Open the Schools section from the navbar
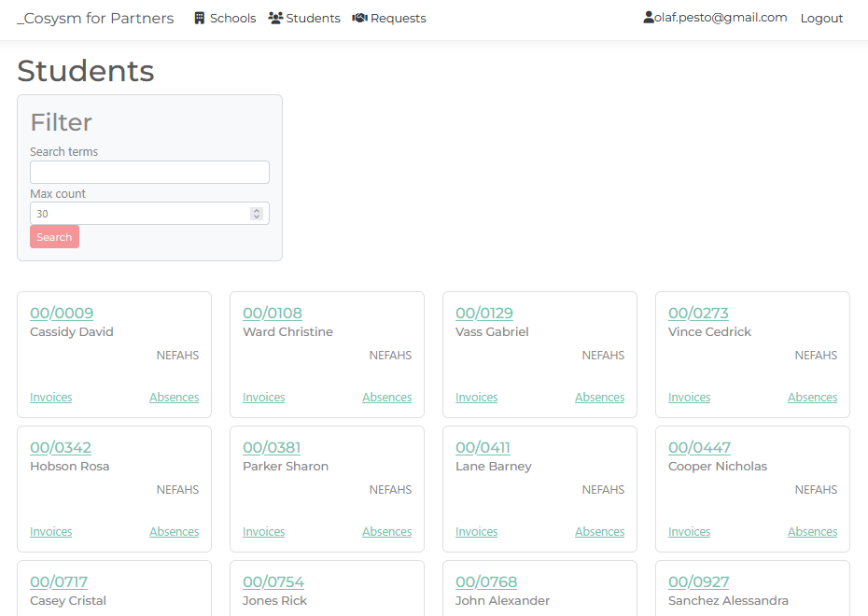Screen dimensions: 868x616 coord(231,17)
